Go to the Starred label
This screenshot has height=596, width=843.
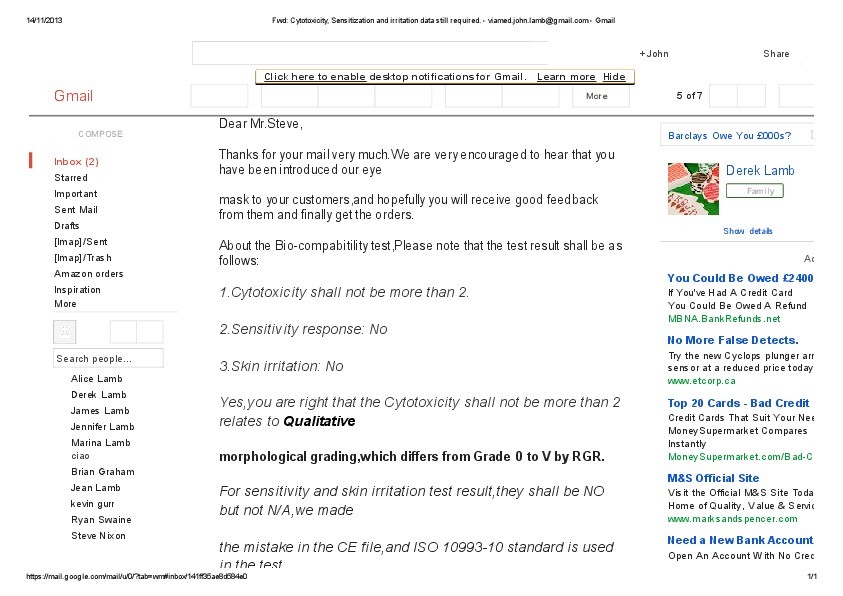(x=71, y=178)
